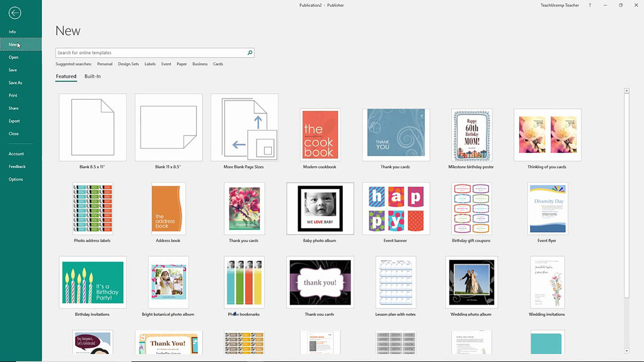Select the Wedding photo album template

click(x=472, y=282)
